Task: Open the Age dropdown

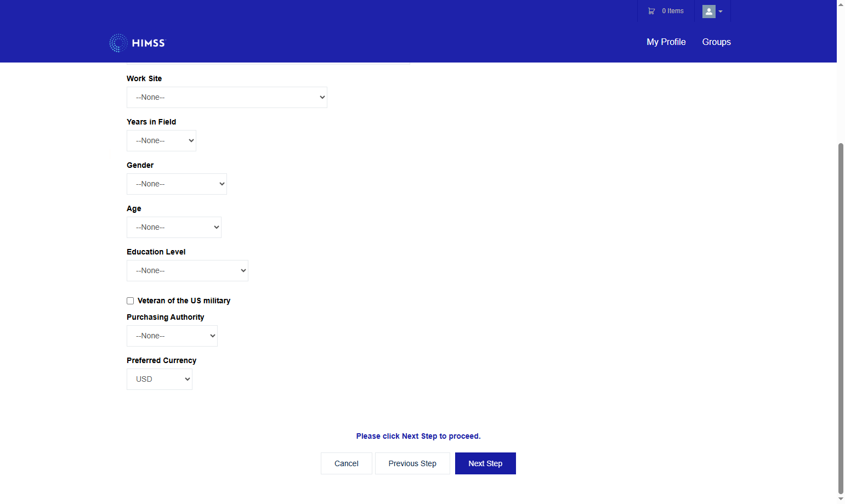Action: tap(174, 227)
